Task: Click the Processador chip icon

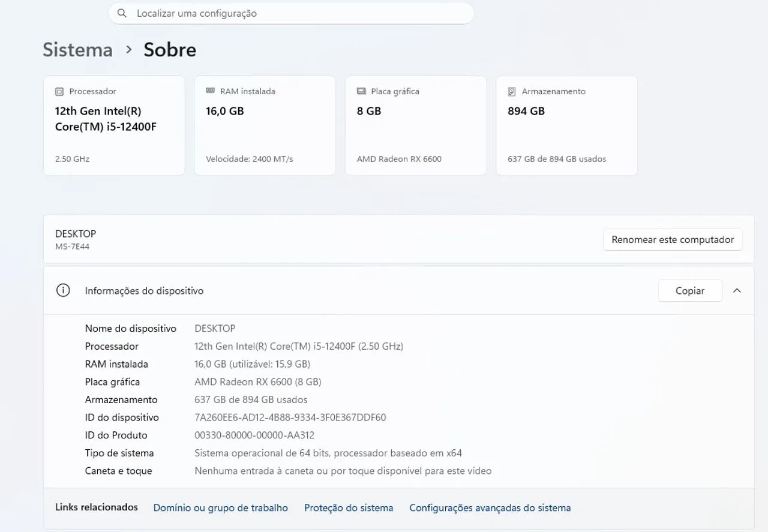Action: pos(59,92)
